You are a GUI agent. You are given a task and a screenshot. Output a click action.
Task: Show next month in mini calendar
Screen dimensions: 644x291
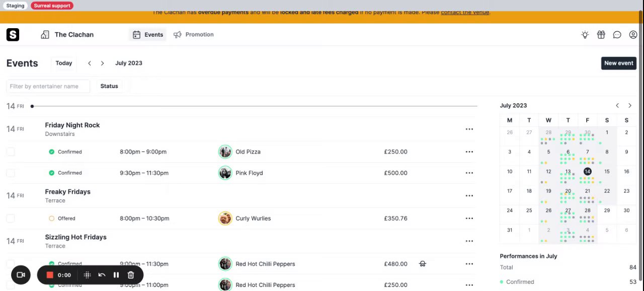pos(630,105)
